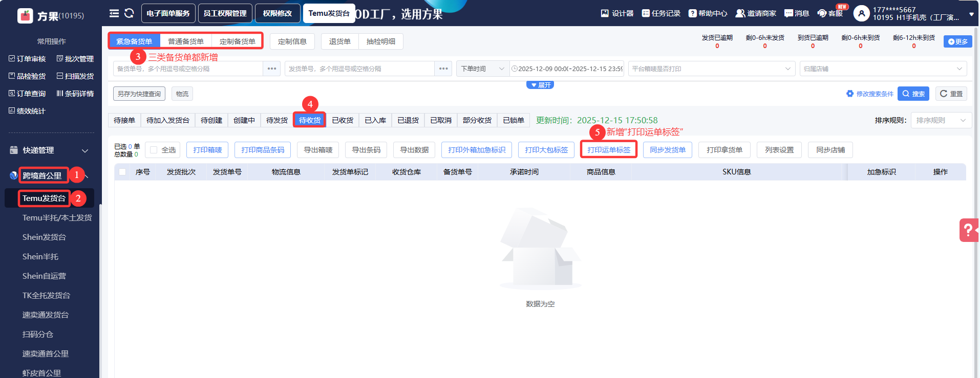The height and width of the screenshot is (378, 980).
Task: Click the 搜索 search button
Action: point(913,94)
